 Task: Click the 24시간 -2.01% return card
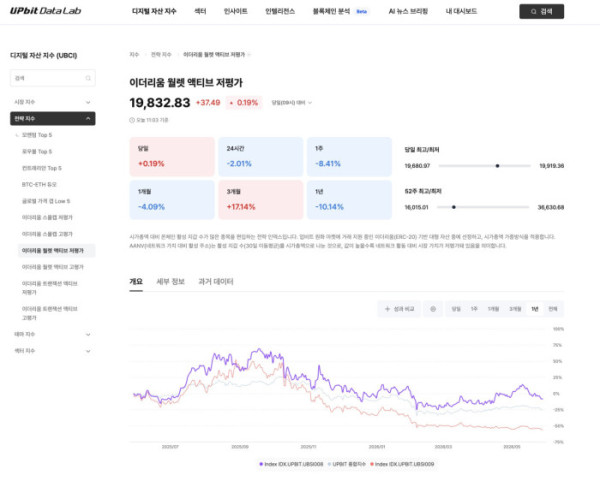261,157
